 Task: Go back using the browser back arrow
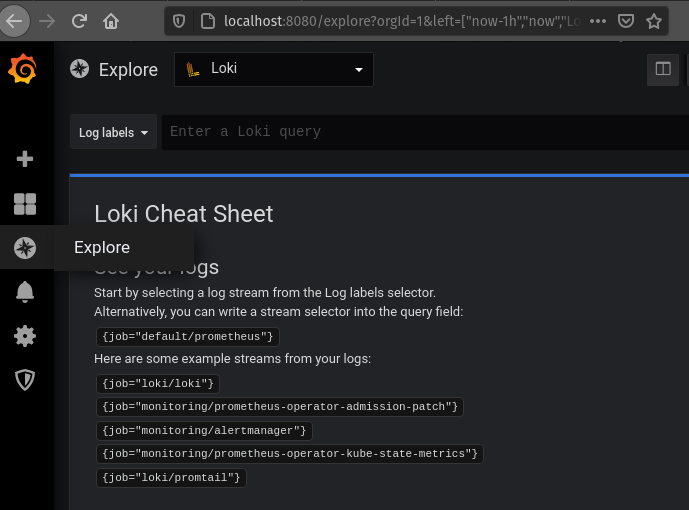15,21
